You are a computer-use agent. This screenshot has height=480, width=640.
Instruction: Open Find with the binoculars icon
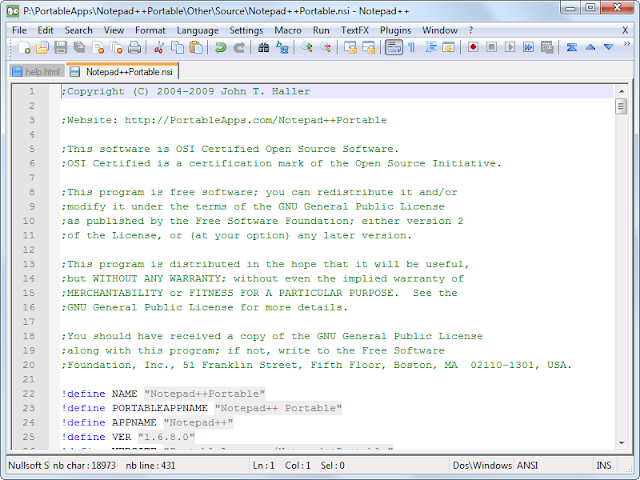(263, 48)
